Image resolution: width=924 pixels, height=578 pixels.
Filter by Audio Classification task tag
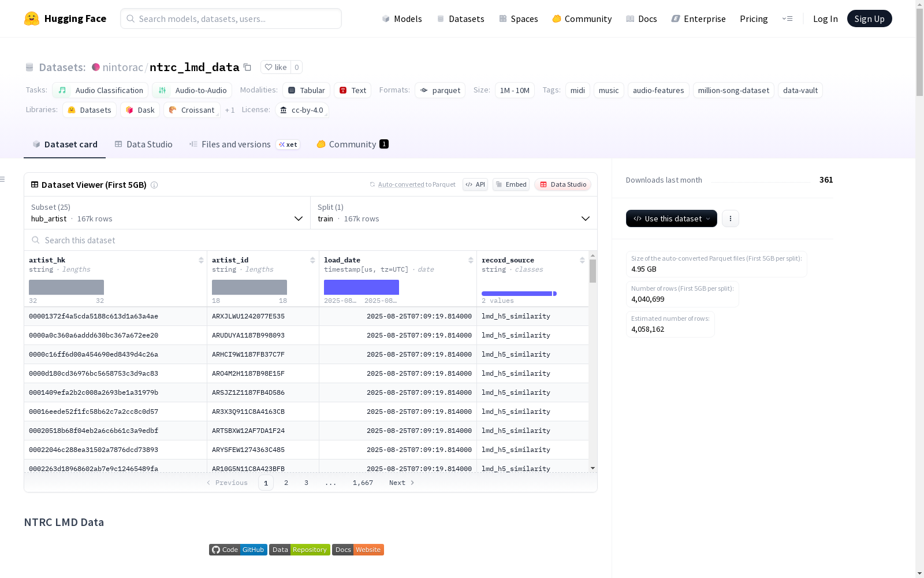(x=100, y=90)
